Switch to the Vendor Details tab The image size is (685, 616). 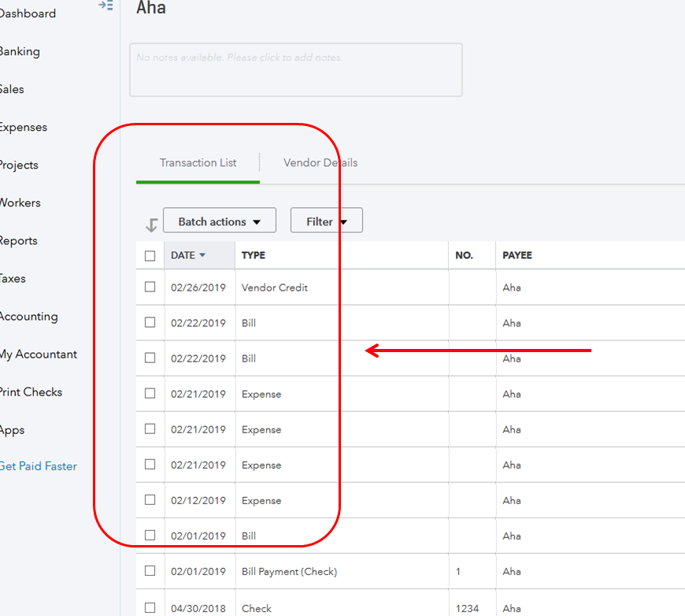coord(320,163)
